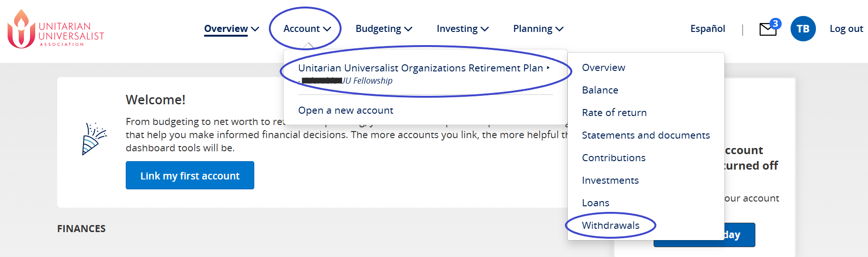Switch language to Español
Screen dimensions: 868x257
708,29
